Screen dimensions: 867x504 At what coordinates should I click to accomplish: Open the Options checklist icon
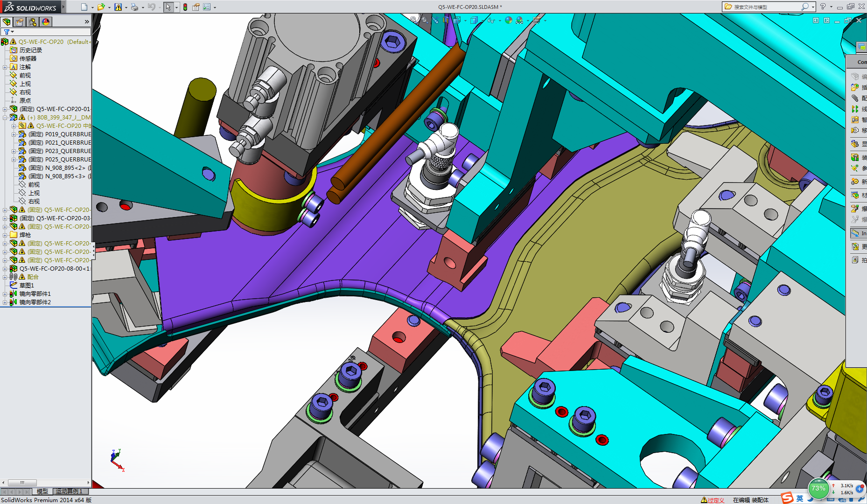click(x=207, y=7)
